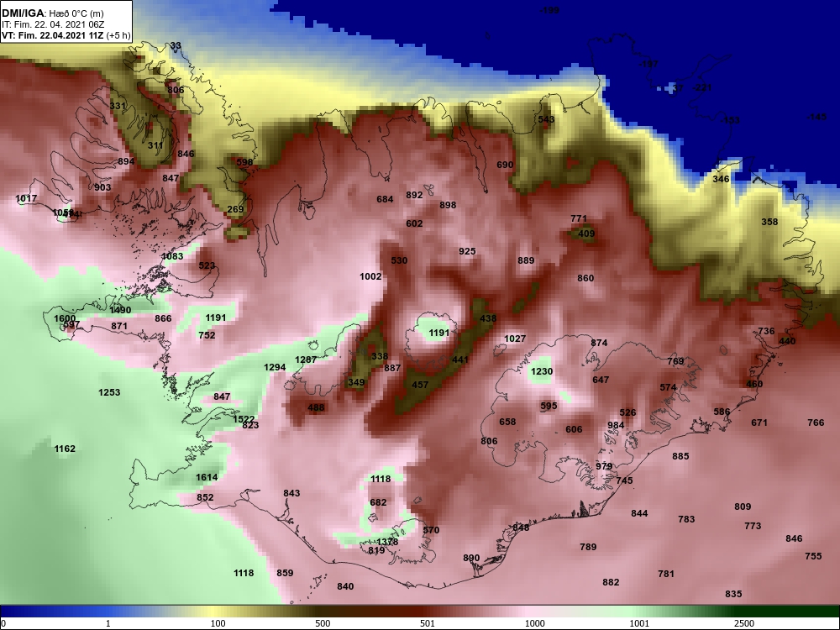The image size is (840, 630).
Task: Click the legend label '501'
Action: tap(427, 623)
